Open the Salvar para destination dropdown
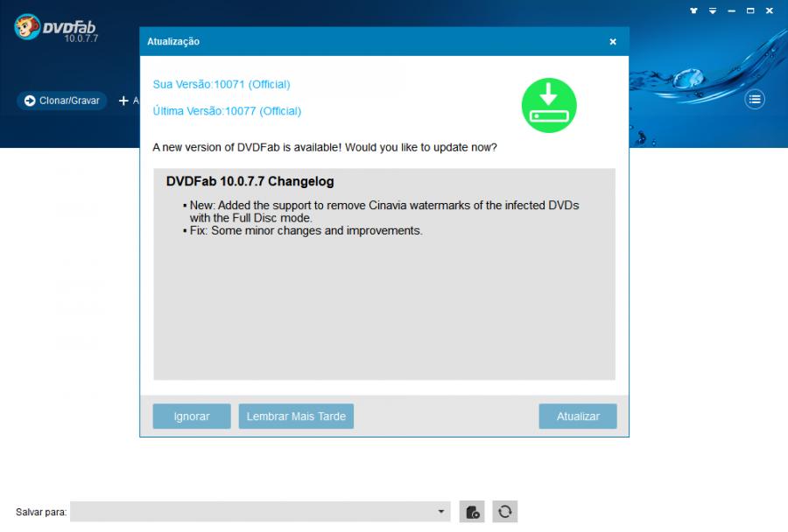 [440, 511]
